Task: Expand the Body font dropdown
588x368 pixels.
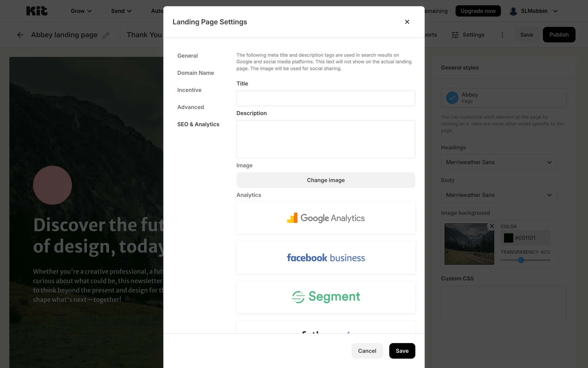Action: (x=499, y=195)
